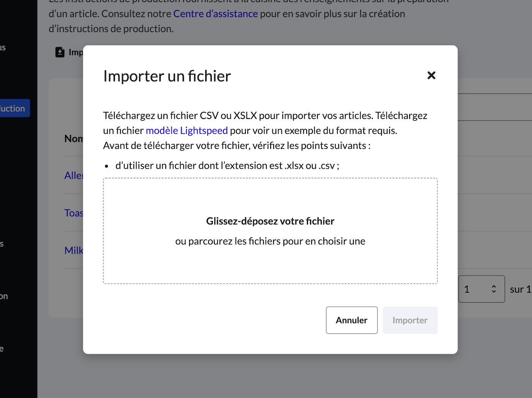Open the Centre d'assistance link

[215, 14]
